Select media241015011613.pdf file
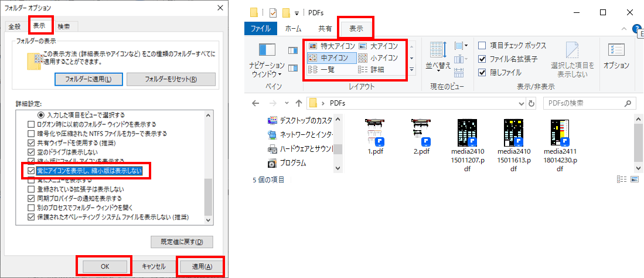The height and width of the screenshot is (278, 644). (x=514, y=145)
